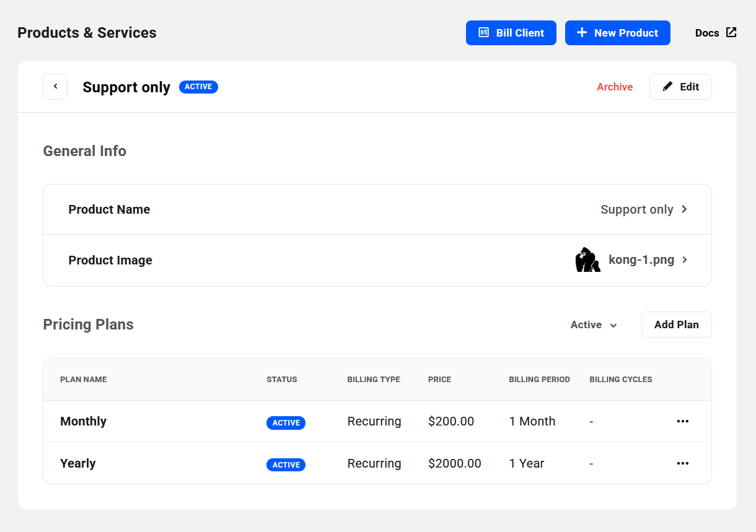Click the kong-1.png gorilla thumbnail
The width and height of the screenshot is (756, 532).
pyautogui.click(x=587, y=260)
